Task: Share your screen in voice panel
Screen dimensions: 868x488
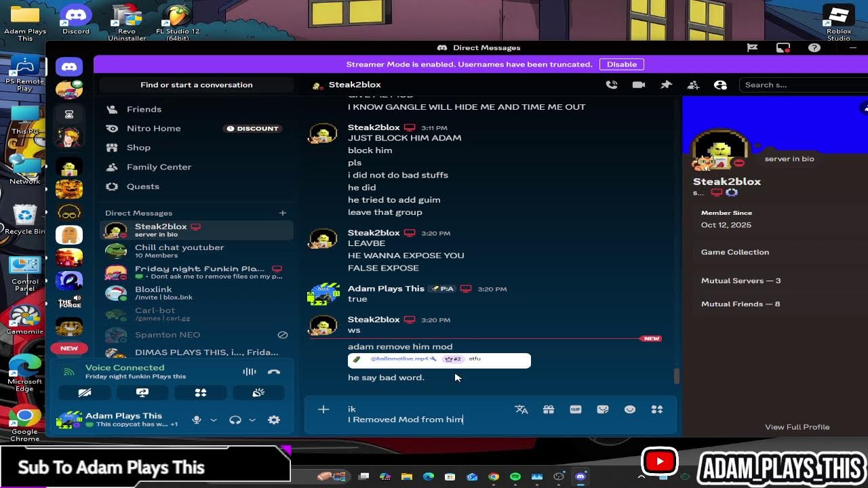Action: pyautogui.click(x=142, y=392)
